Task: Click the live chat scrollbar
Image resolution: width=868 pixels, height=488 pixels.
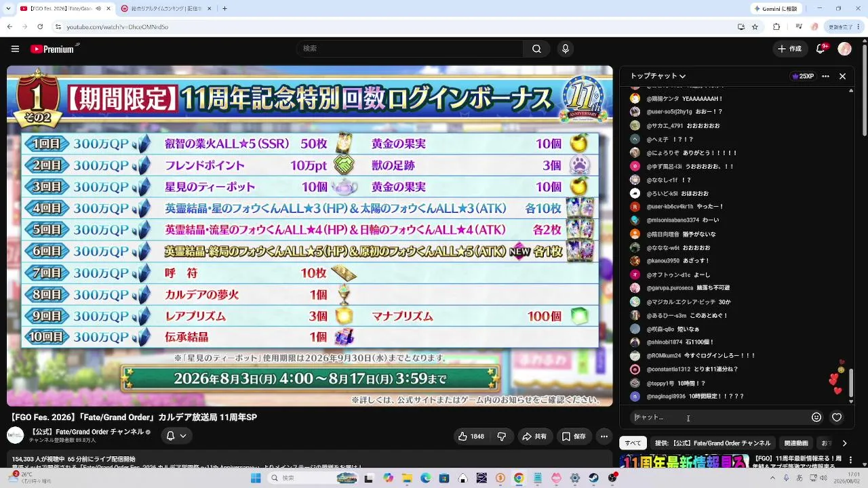Action: [x=852, y=383]
